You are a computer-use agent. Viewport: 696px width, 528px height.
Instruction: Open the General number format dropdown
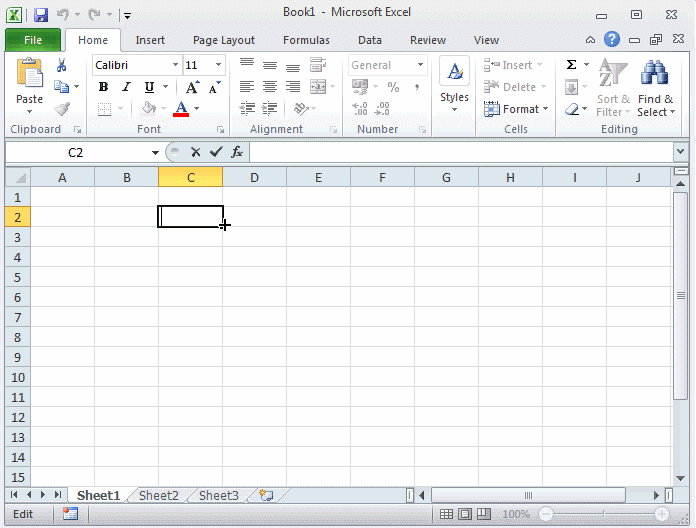(x=420, y=65)
